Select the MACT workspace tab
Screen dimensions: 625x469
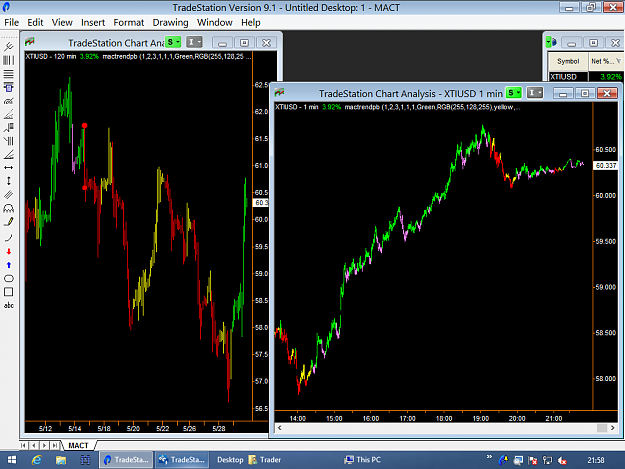78,445
